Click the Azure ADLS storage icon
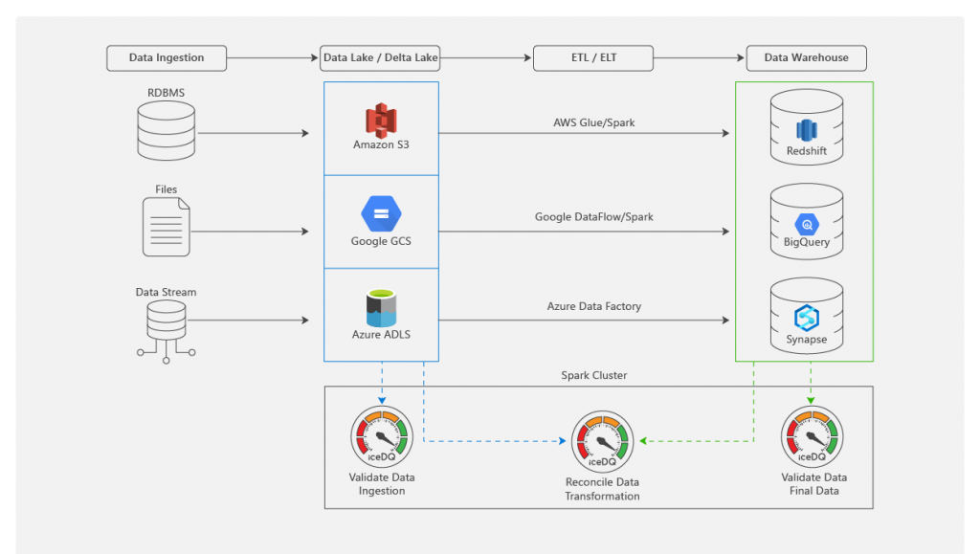 point(380,308)
